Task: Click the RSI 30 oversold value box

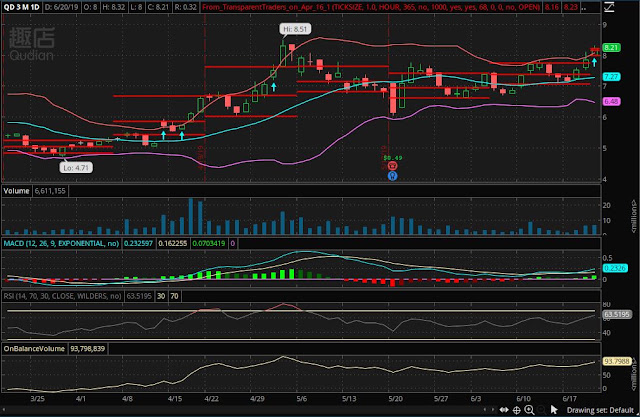Action: [161, 296]
